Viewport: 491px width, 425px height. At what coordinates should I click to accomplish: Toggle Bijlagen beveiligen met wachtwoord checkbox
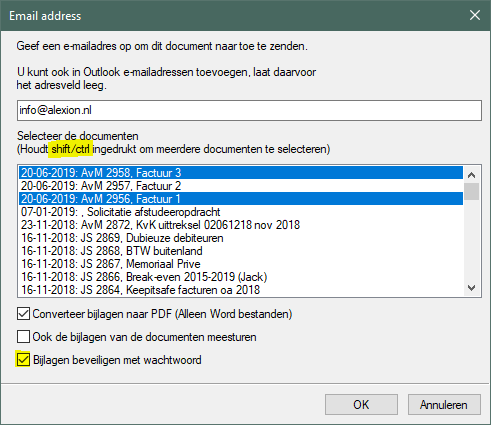(x=23, y=360)
